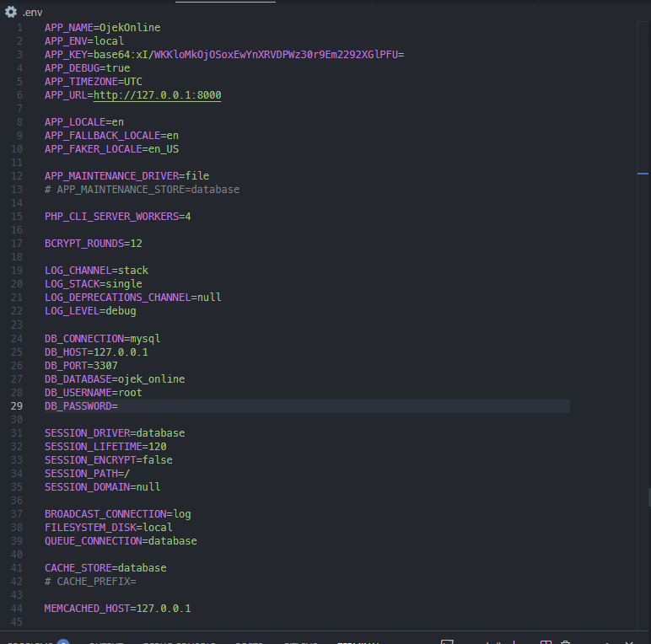Click the blue overview ruler marker on right
Viewport: 651px width, 644px height.
(643, 173)
